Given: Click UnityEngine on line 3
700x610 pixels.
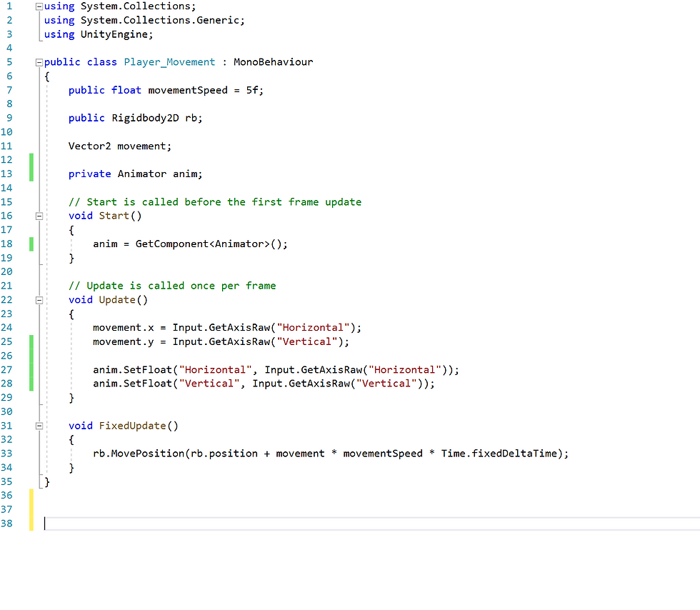Looking at the screenshot, I should 114,34.
